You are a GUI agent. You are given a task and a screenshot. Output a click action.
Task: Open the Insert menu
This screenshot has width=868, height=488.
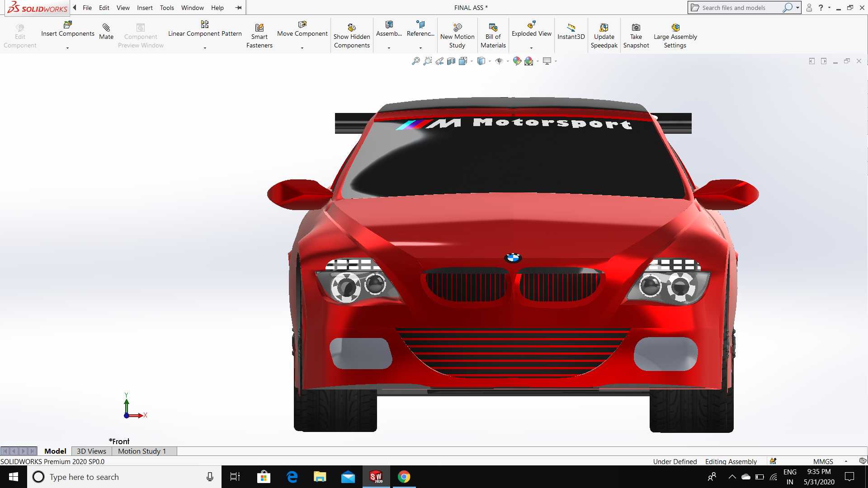tap(145, 8)
